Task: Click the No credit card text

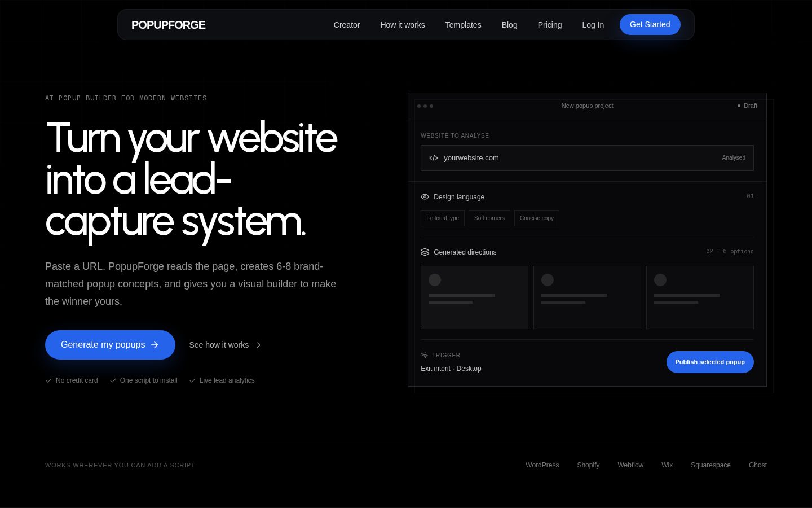Action: point(77,380)
